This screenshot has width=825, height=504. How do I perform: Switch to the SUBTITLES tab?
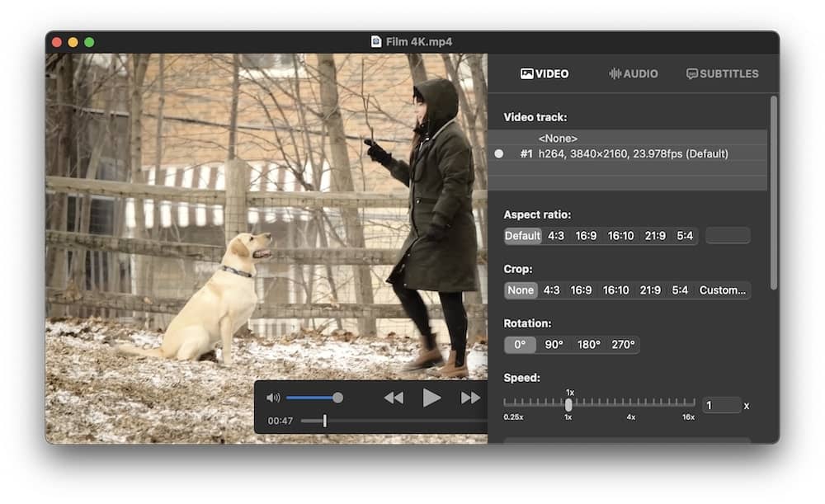(723, 73)
